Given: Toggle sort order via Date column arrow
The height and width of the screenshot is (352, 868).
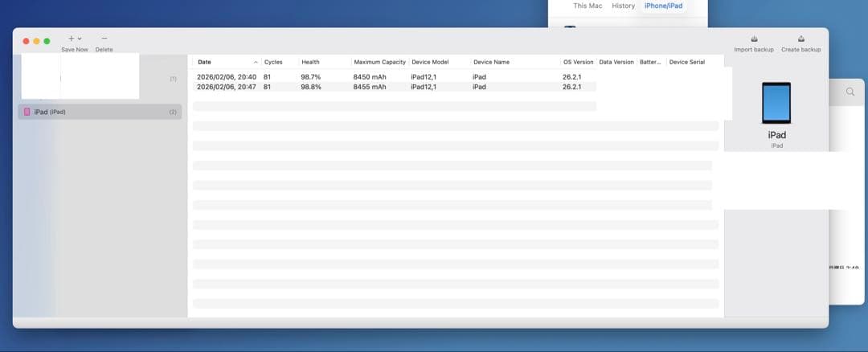Looking at the screenshot, I should coord(256,62).
